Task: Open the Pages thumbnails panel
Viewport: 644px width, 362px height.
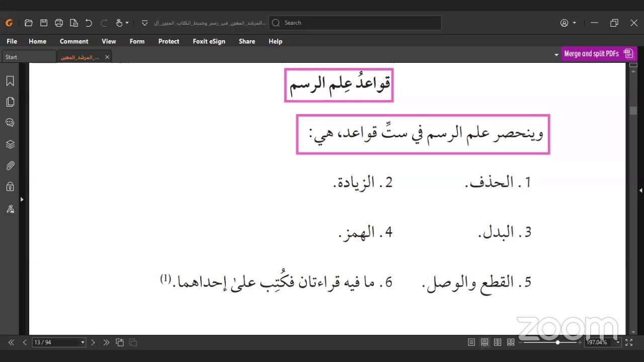Action: [10, 102]
